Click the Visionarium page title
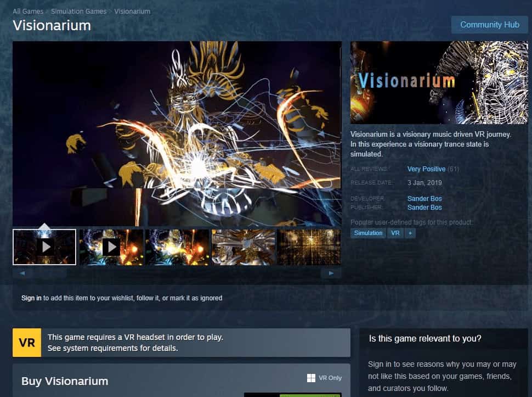This screenshot has height=397, width=532. click(x=52, y=25)
